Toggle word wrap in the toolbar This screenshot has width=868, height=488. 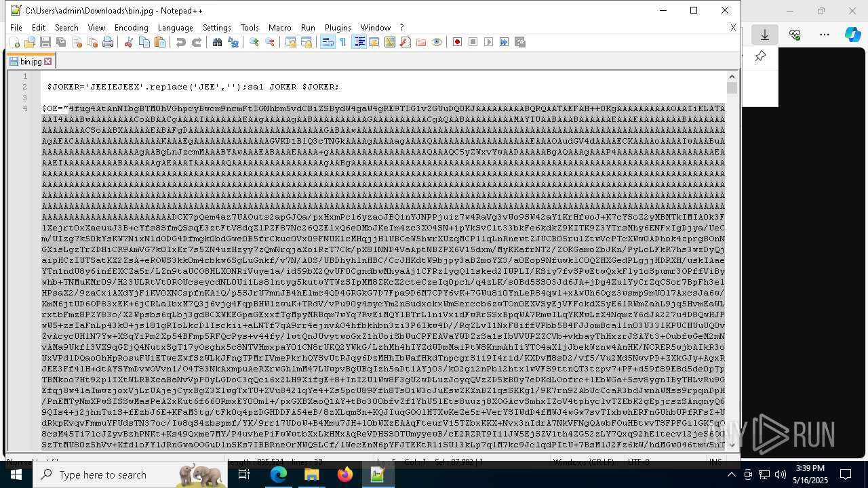point(327,42)
